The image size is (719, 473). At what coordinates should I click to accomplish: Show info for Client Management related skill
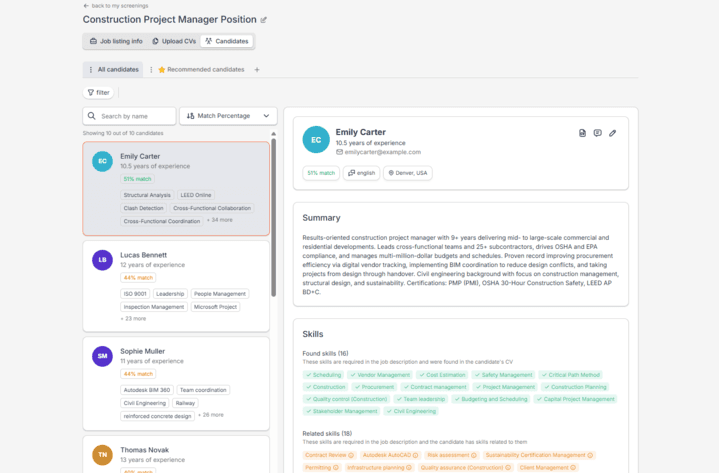tap(573, 468)
